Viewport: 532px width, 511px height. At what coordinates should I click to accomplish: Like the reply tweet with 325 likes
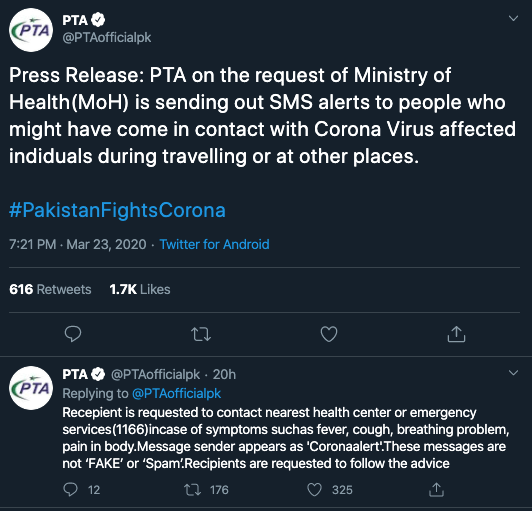pyautogui.click(x=330, y=490)
